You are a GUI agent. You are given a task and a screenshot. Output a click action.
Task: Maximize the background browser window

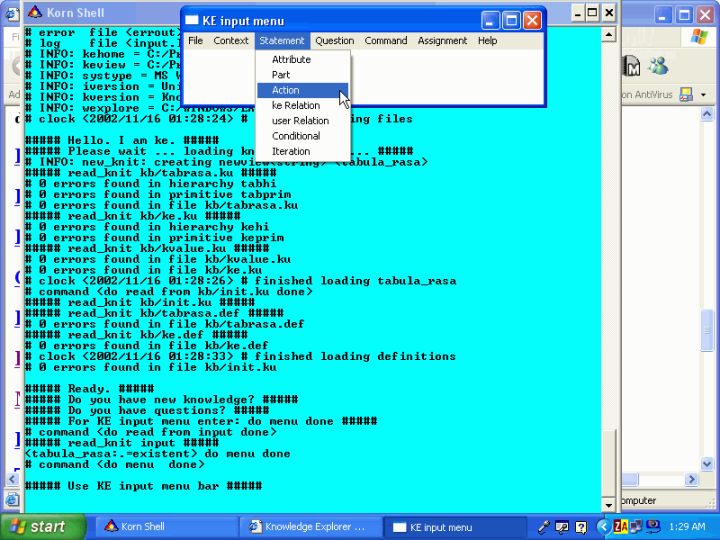tap(684, 15)
